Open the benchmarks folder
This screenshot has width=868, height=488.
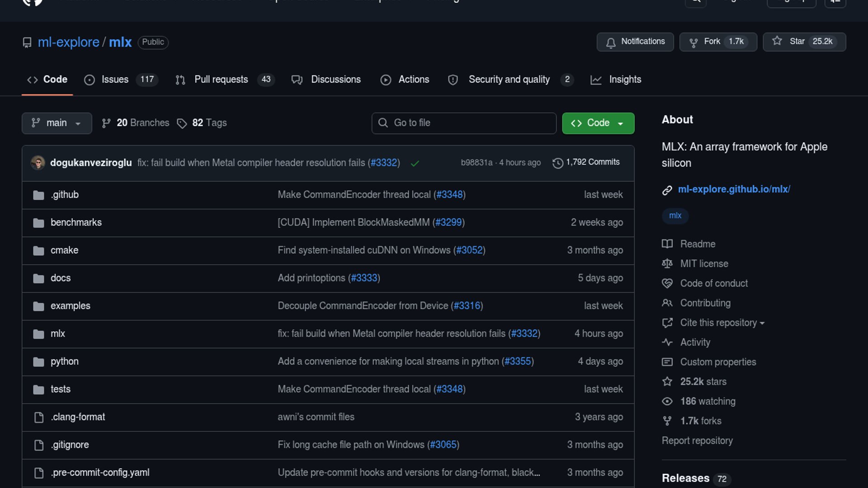(76, 222)
